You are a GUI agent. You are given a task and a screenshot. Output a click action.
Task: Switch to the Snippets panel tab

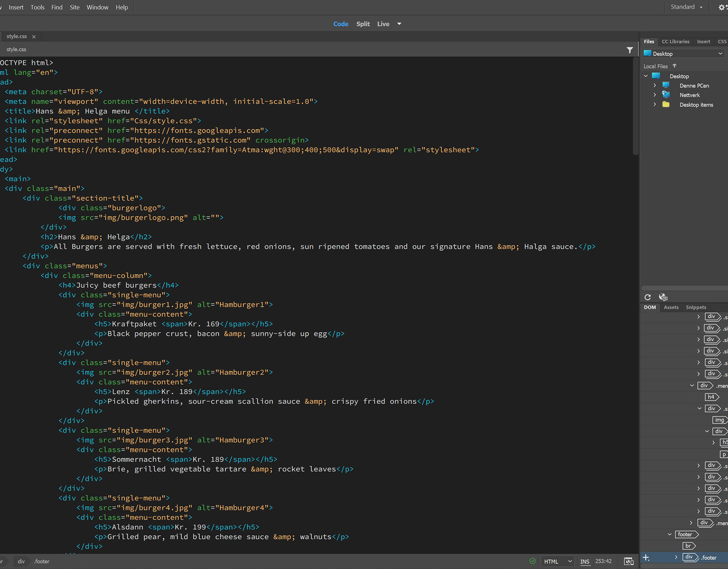[696, 307]
